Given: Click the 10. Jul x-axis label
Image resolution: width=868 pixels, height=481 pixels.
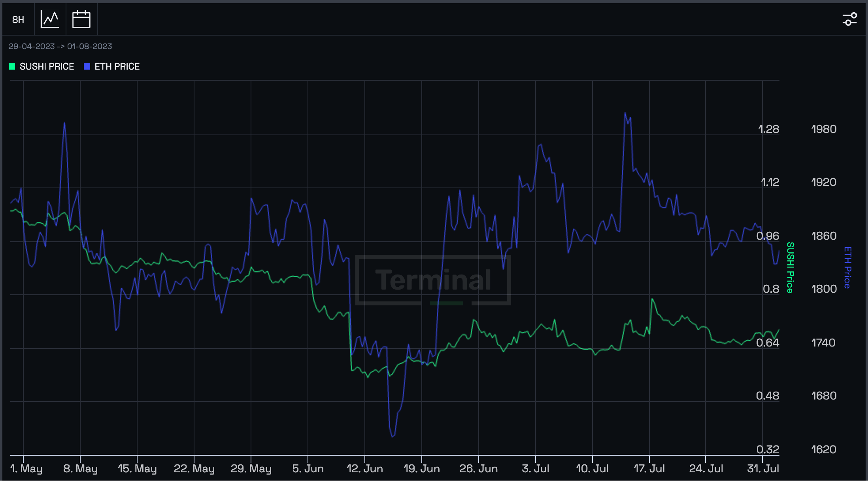Looking at the screenshot, I should tap(593, 469).
